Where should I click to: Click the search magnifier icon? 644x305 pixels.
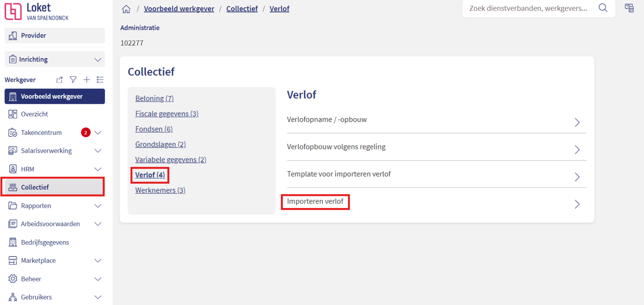coord(603,8)
